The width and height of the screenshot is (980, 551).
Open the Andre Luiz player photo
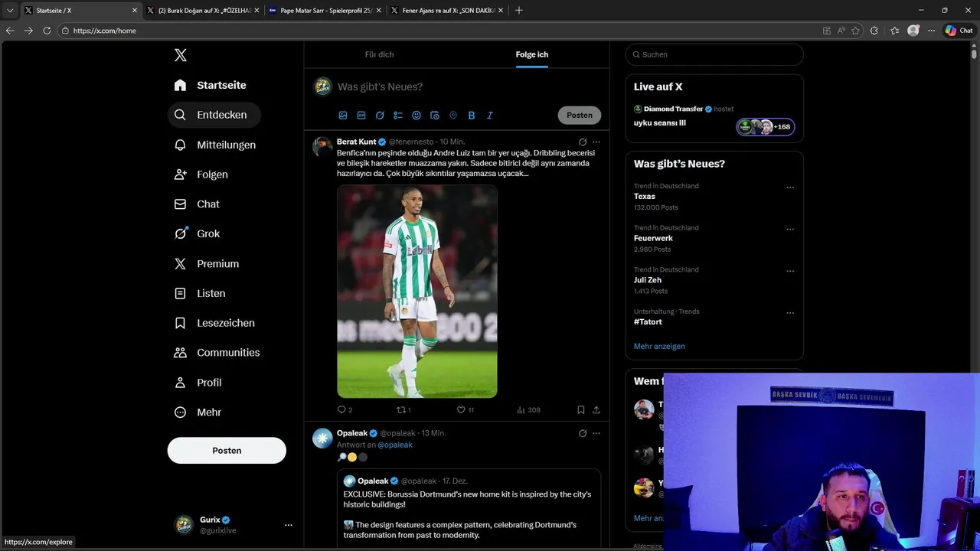pyautogui.click(x=417, y=292)
